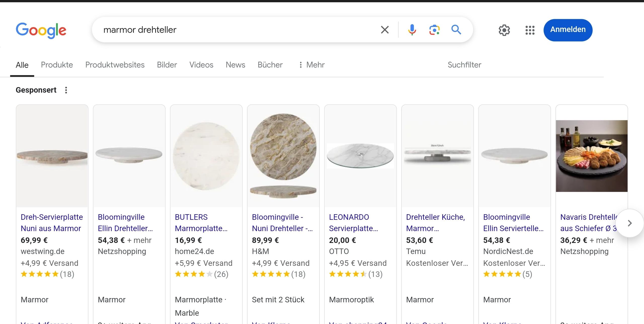
Task: Open the Suchfilter options
Action: coord(464,65)
